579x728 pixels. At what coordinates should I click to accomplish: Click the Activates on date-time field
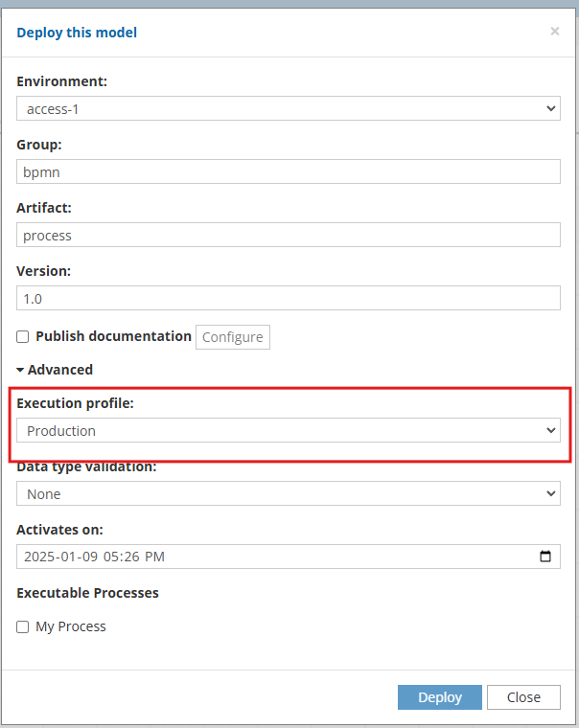(x=289, y=557)
